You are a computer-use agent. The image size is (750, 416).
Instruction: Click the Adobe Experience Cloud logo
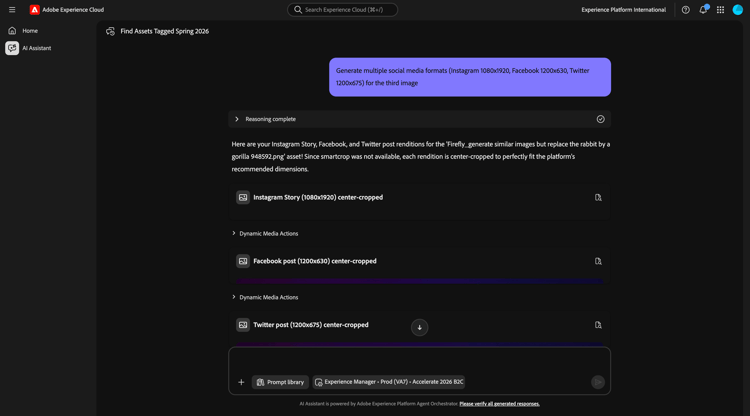pos(35,10)
